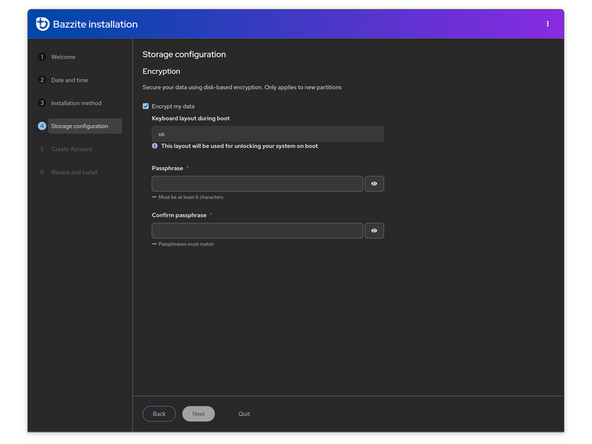Viewport: 592px width, 444px height.
Task: Focus the Confirm passphrase input field
Action: tap(257, 231)
